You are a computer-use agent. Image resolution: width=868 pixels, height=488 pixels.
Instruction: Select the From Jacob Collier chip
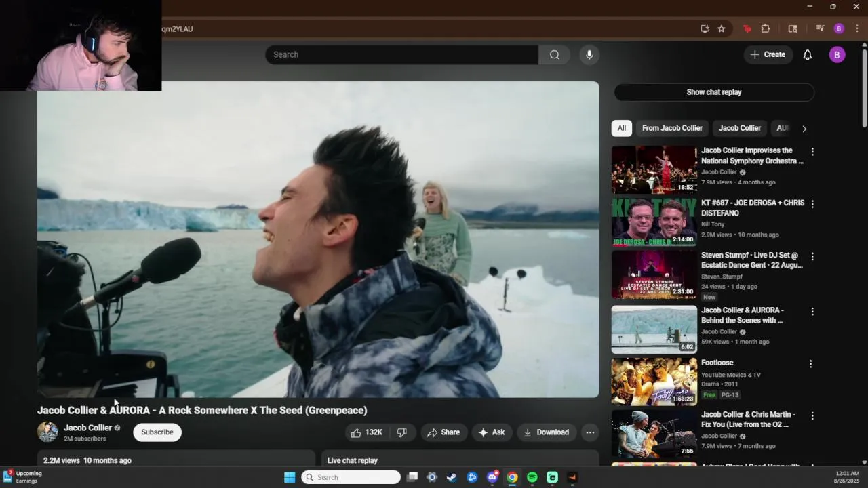pyautogui.click(x=672, y=128)
